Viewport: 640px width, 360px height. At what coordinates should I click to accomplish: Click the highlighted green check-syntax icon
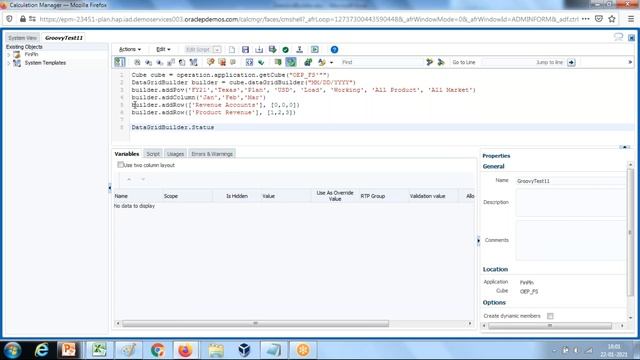click(291, 62)
